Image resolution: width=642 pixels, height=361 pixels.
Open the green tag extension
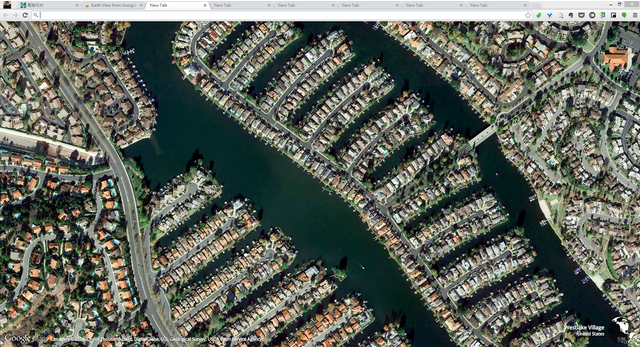pos(539,15)
